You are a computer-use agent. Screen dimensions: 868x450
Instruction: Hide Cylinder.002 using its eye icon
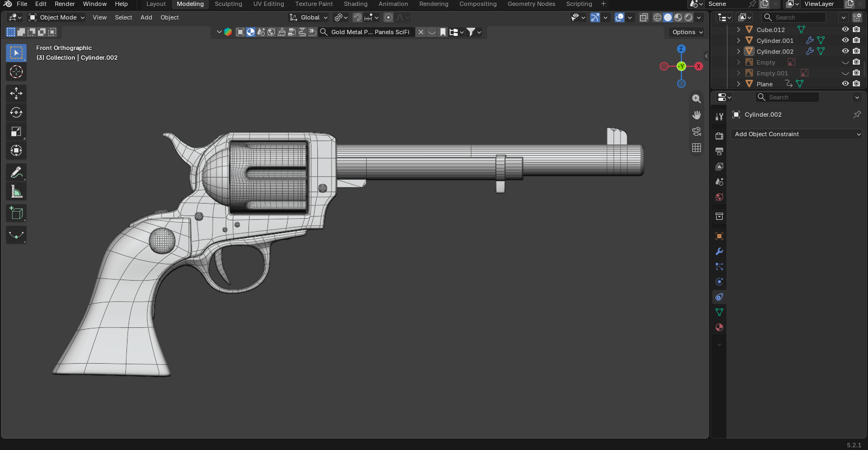tap(845, 51)
